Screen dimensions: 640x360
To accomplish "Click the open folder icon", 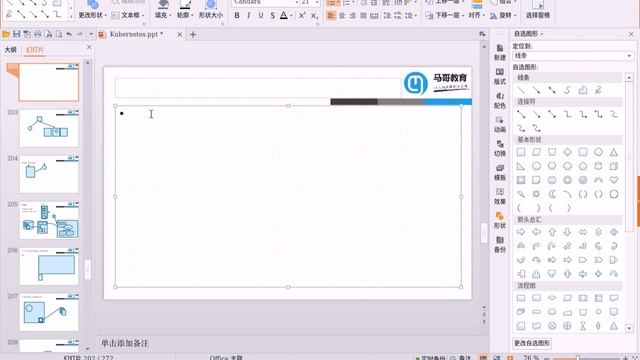I will [6, 34].
